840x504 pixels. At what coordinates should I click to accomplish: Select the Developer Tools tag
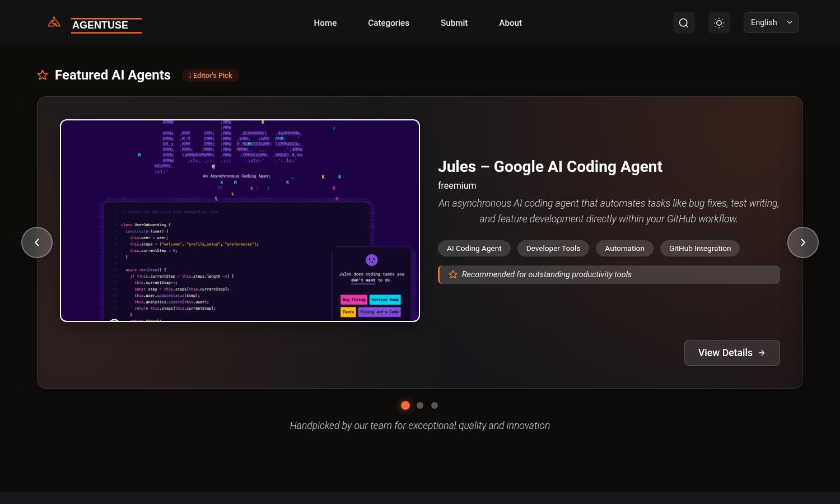(x=553, y=249)
